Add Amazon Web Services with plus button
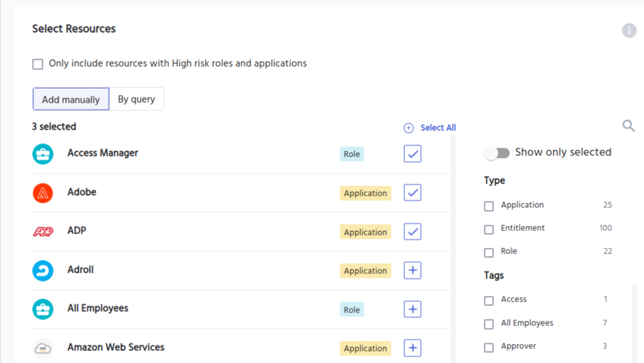The height and width of the screenshot is (363, 644). point(412,348)
